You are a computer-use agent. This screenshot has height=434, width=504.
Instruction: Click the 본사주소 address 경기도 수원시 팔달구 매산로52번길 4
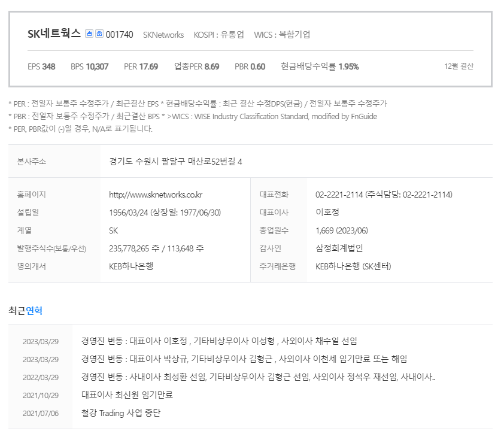[175, 162]
